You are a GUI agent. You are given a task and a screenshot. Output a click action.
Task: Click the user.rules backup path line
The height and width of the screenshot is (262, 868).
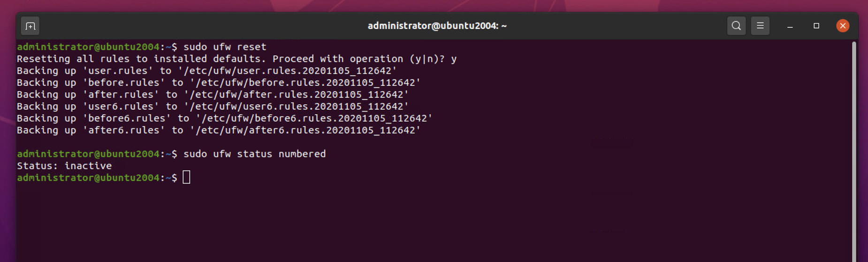pyautogui.click(x=207, y=71)
